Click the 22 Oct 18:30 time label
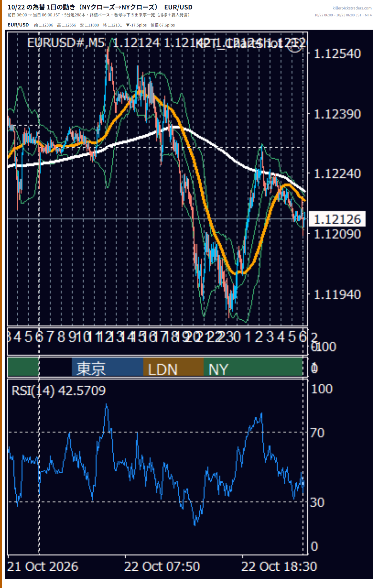 click(x=279, y=567)
